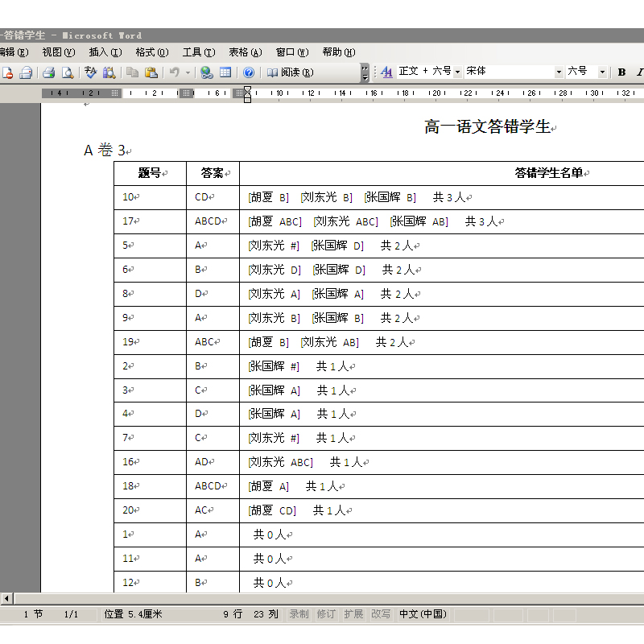The width and height of the screenshot is (644, 644).
Task: Click the ABC answer in row 19
Action: coord(204,342)
